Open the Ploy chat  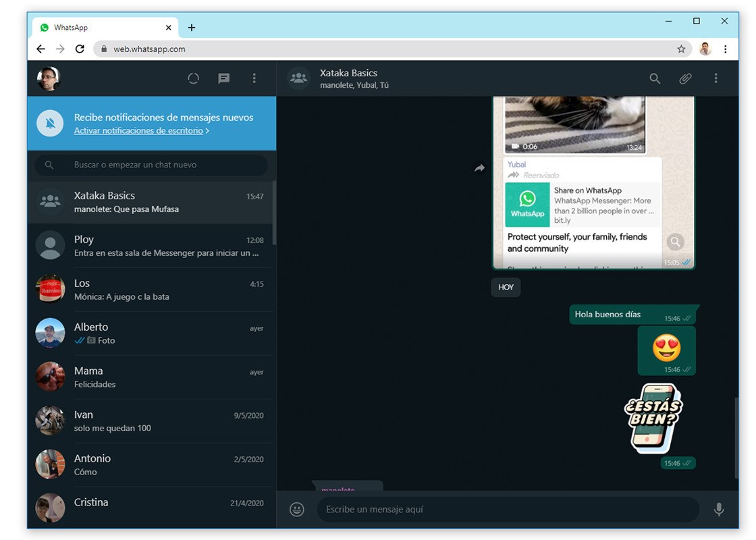click(152, 246)
